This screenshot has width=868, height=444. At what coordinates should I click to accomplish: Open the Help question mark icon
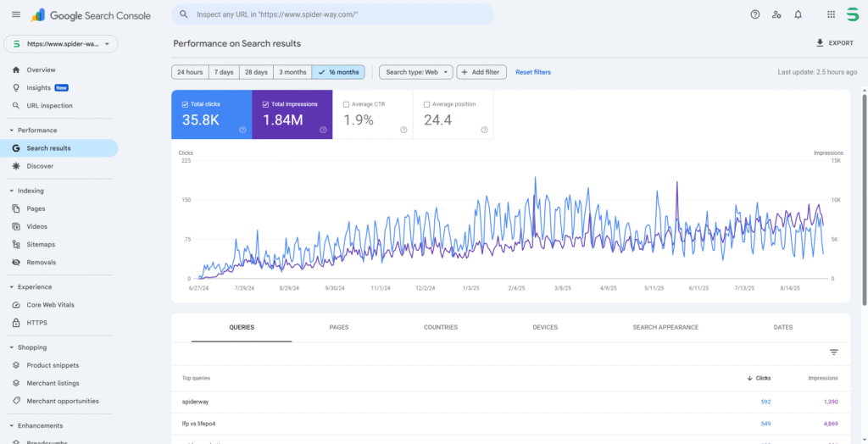[x=755, y=14]
